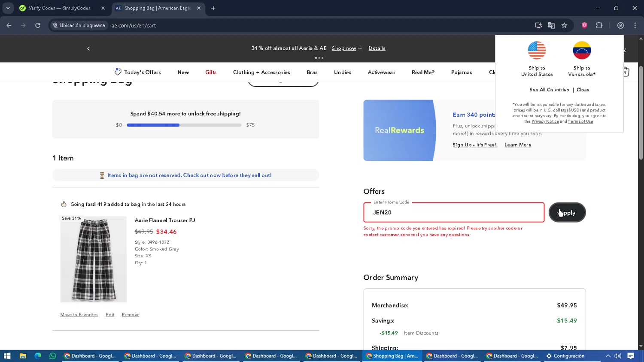
Task: Click the Apply promo code button
Action: [x=567, y=212]
